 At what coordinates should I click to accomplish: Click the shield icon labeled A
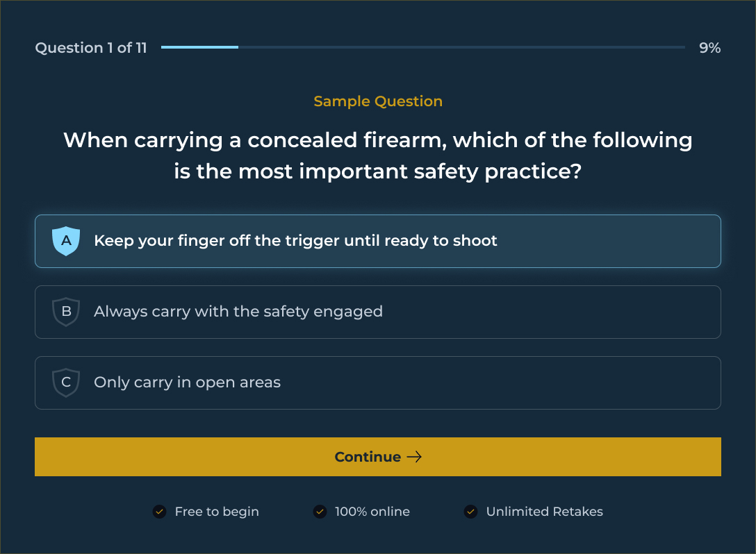[66, 241]
